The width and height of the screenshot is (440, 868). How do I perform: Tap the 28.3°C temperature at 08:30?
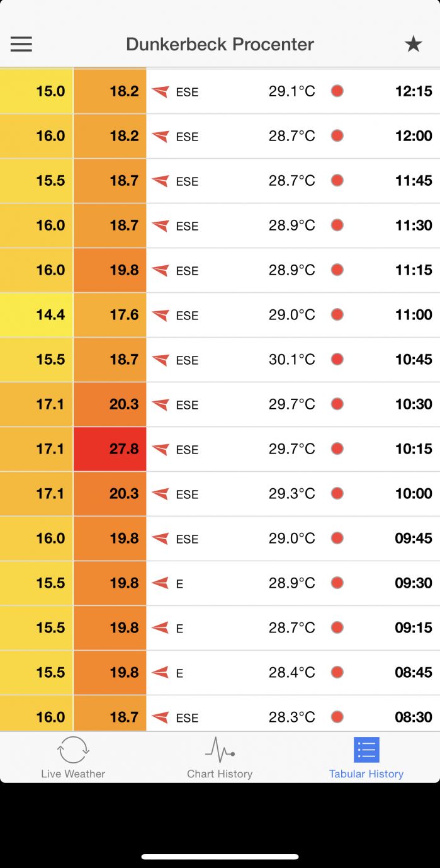292,717
